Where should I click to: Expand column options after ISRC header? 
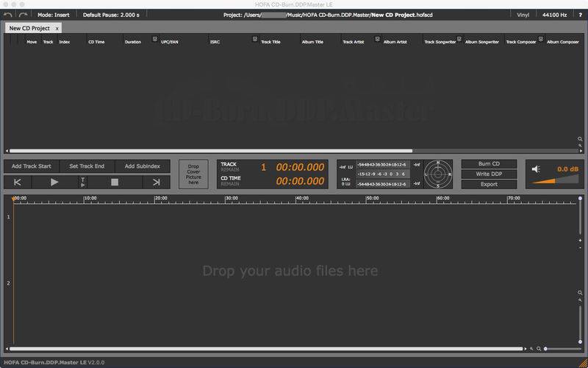pos(254,39)
